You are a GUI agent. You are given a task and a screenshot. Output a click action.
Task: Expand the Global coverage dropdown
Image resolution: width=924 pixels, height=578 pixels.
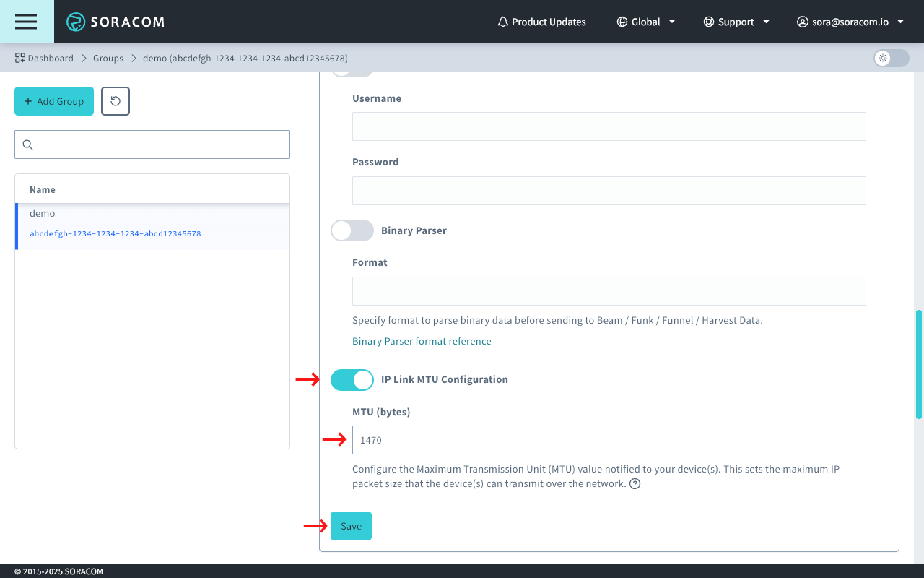[646, 22]
